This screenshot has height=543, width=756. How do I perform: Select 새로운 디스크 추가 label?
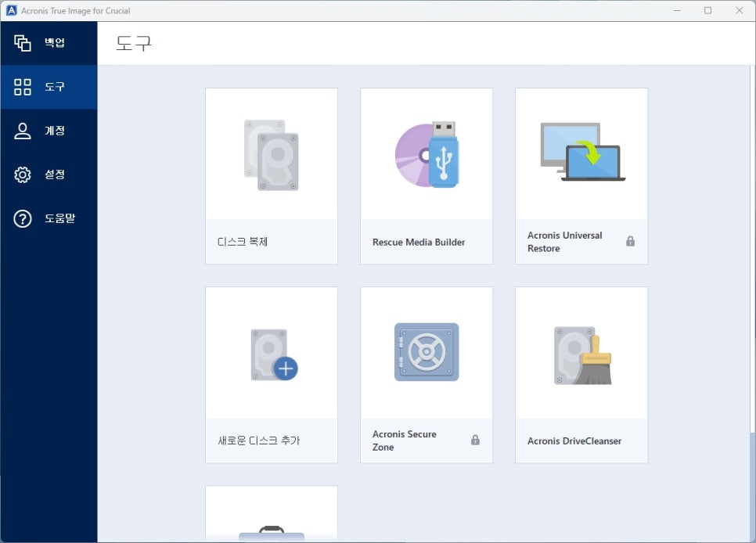[x=259, y=441]
